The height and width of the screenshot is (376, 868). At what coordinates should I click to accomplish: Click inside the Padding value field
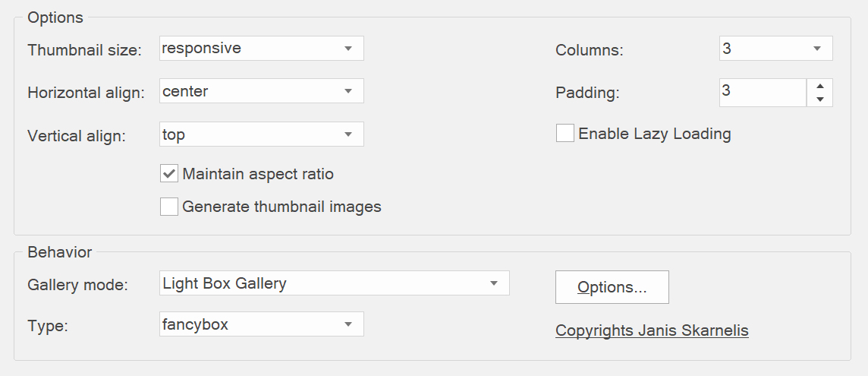pos(763,92)
